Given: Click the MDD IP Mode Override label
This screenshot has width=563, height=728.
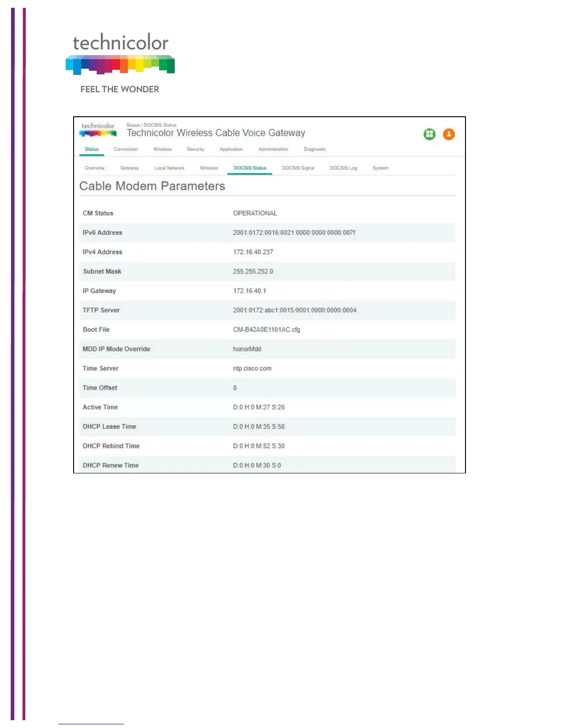Looking at the screenshot, I should [x=116, y=349].
